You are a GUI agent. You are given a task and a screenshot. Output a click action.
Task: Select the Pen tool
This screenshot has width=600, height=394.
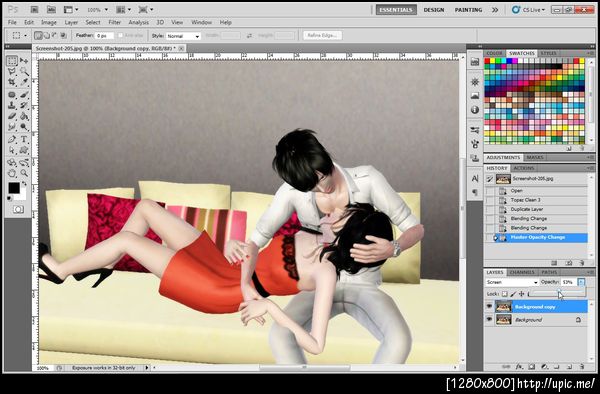(x=12, y=139)
